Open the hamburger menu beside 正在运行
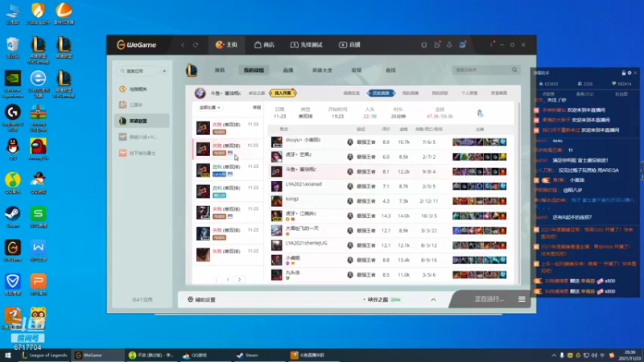Viewport: 644px width, 362px height. 522,299
